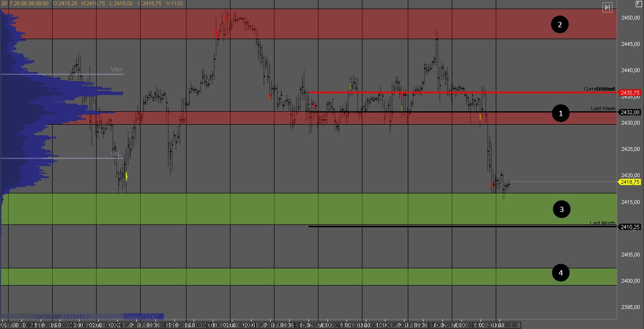This screenshot has width=644, height=329.
Task: Select the black circle marker numbered 4
Action: pyautogui.click(x=561, y=273)
